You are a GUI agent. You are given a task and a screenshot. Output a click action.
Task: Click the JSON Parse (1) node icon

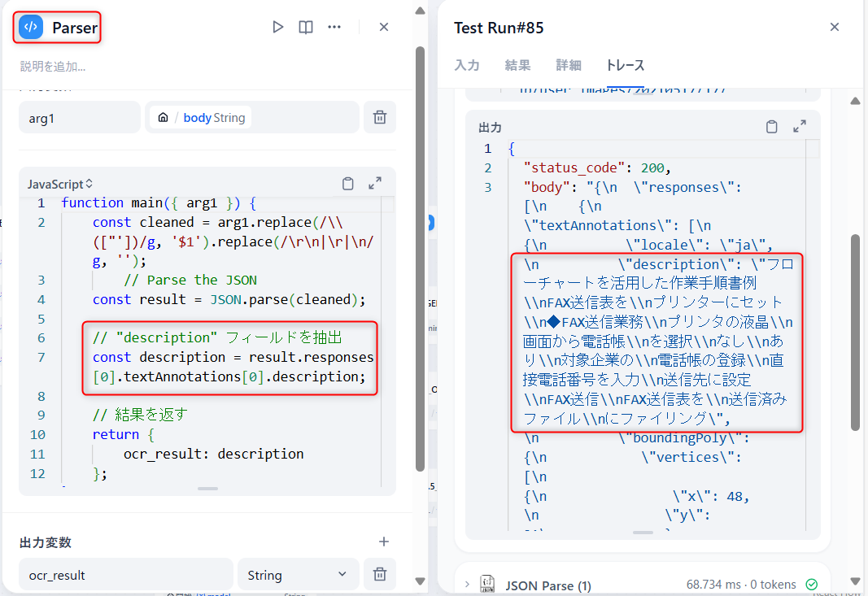pos(487,584)
